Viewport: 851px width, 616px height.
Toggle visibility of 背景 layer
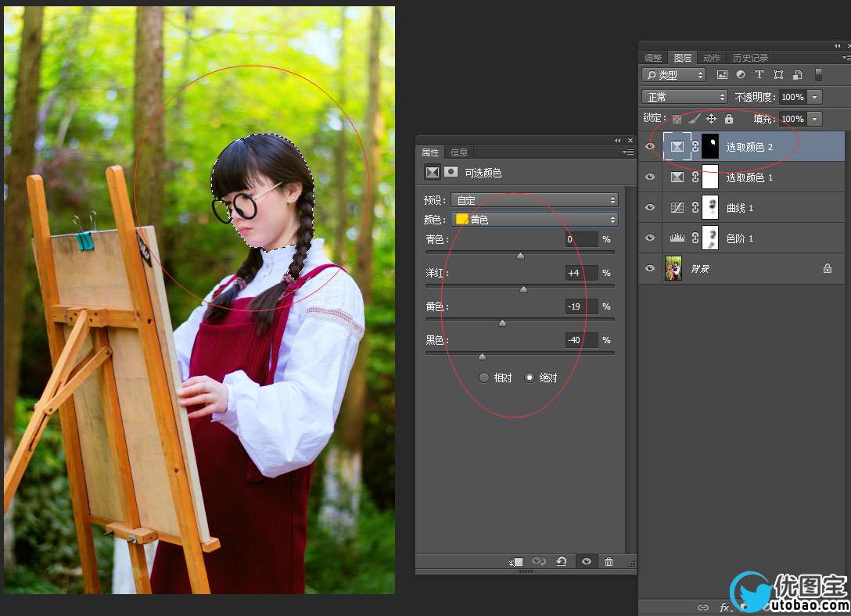pyautogui.click(x=649, y=268)
